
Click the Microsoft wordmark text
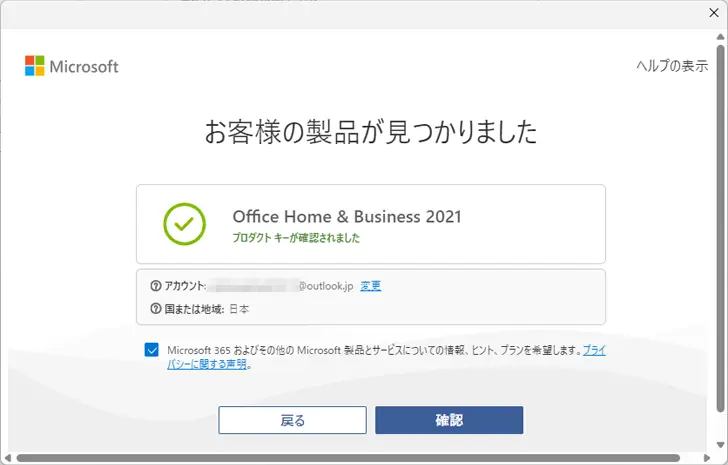tap(84, 66)
